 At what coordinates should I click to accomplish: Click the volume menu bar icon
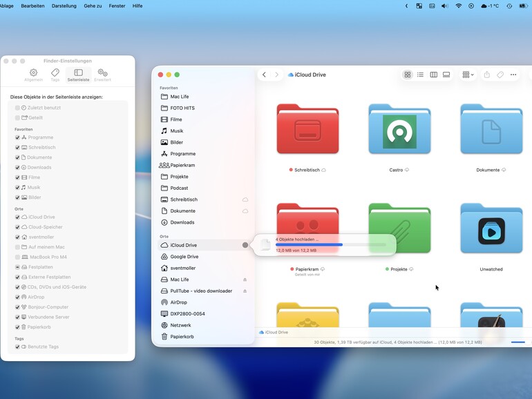coord(445,6)
